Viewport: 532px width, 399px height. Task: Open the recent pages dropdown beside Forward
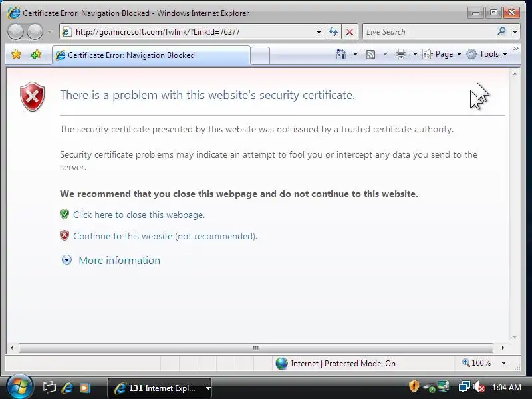[x=49, y=32]
